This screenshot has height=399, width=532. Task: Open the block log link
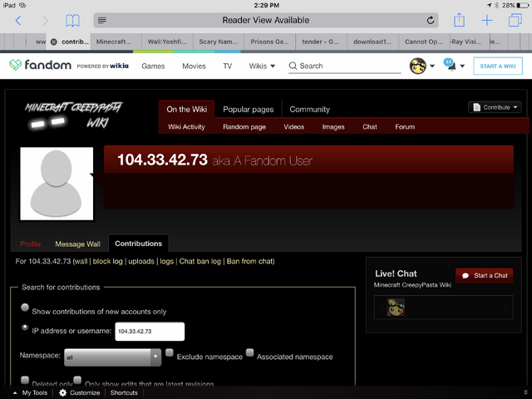(x=107, y=261)
